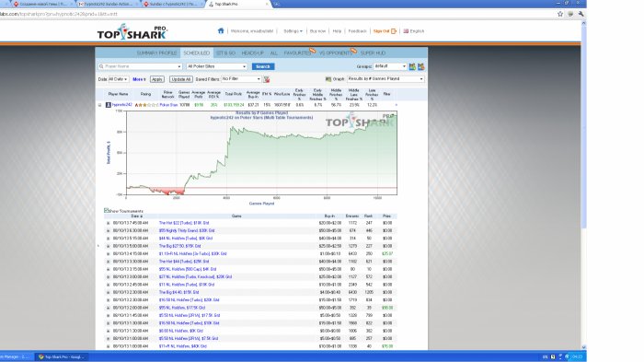Click the star rating of hypnotic242
The width and height of the screenshot is (644, 362).
[x=146, y=105]
